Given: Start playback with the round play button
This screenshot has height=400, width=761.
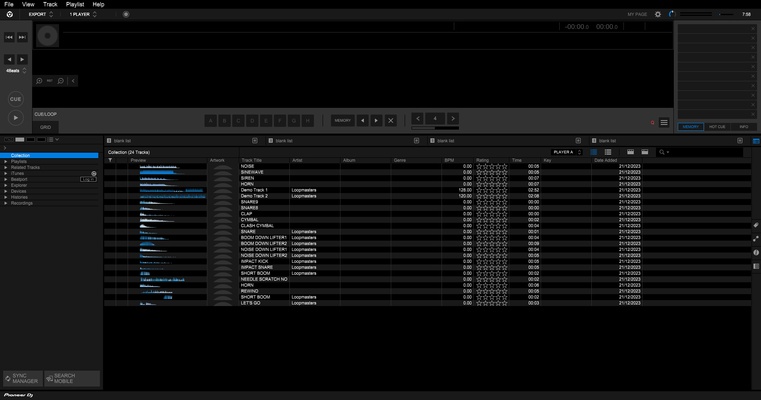Looking at the screenshot, I should click(x=16, y=117).
